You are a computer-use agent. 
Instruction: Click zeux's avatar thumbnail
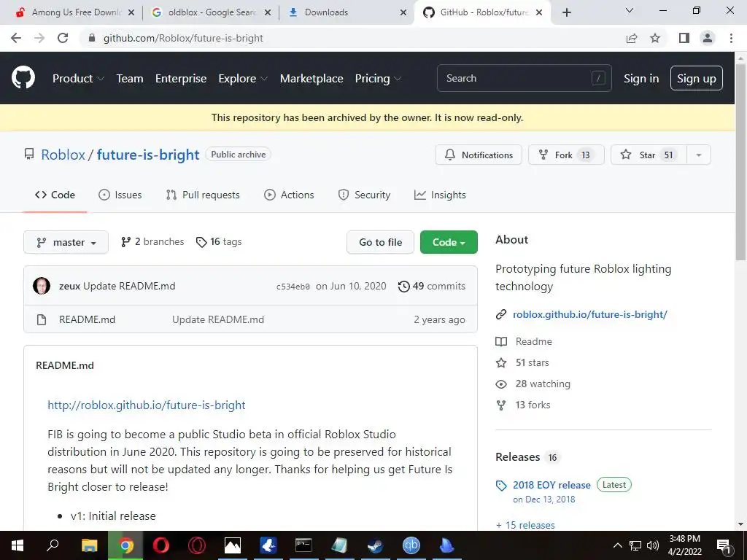42,286
